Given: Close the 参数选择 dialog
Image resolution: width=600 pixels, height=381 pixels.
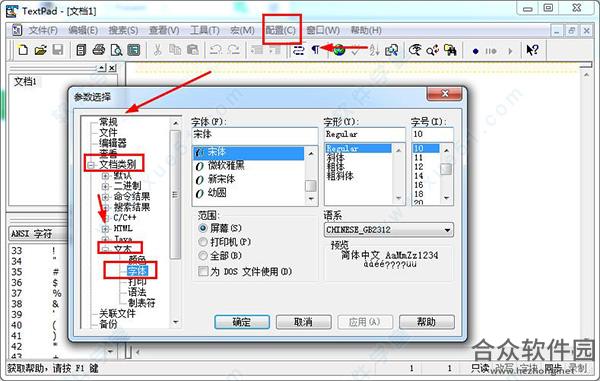Looking at the screenshot, I should (x=444, y=94).
